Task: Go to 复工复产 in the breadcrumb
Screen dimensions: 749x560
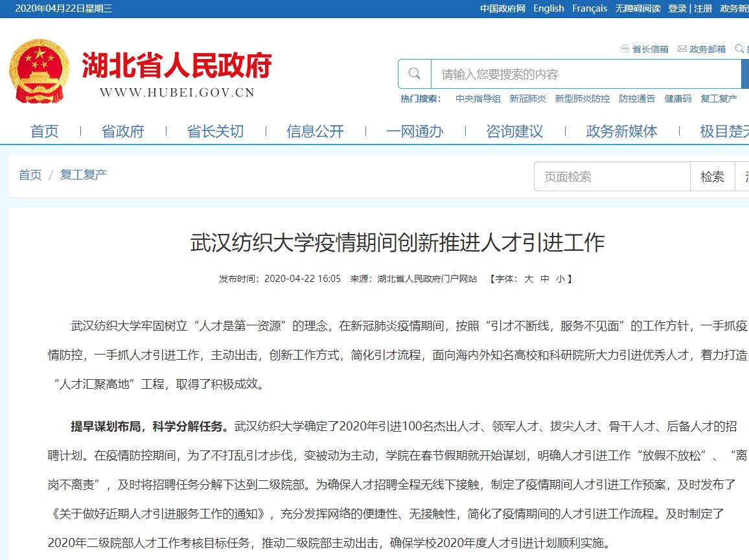Action: (83, 175)
